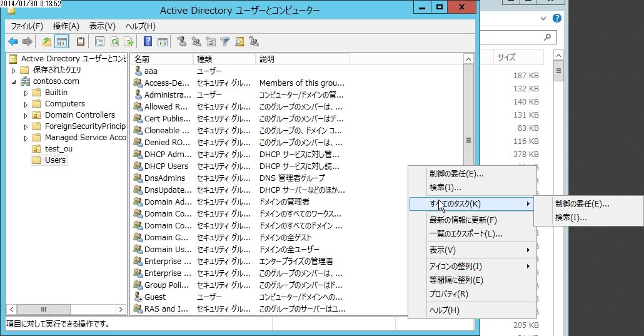
Task: Open the 表示(V) submenu arrow in context menu
Action: pyautogui.click(x=528, y=250)
